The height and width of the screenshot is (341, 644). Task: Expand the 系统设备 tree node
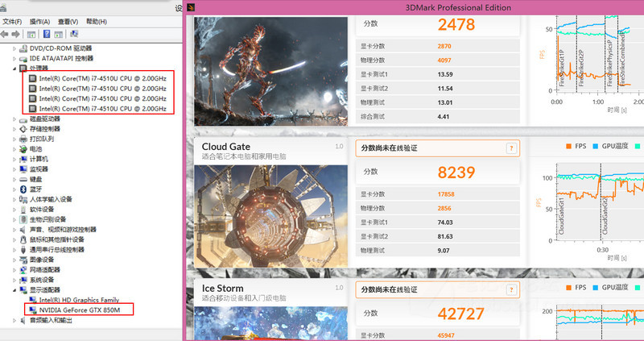tap(14, 280)
